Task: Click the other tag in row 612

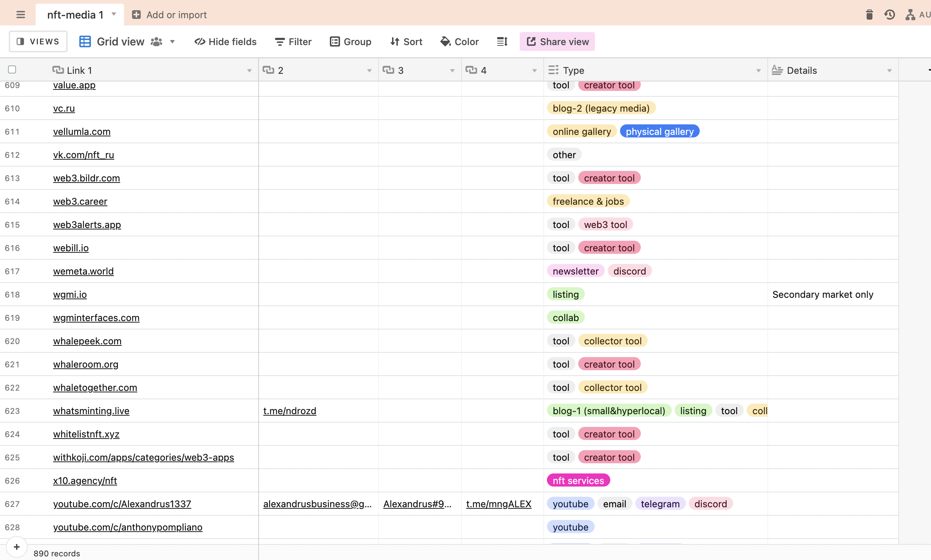Action: click(564, 155)
